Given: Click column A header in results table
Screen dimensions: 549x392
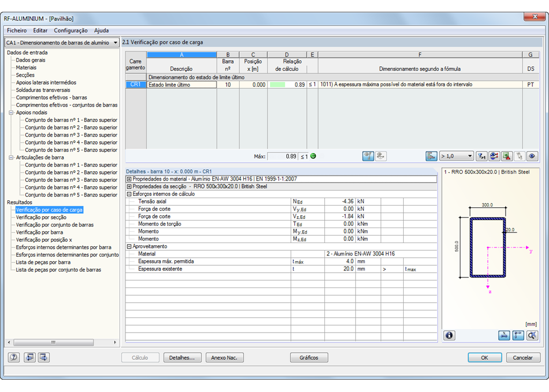Looking at the screenshot, I should click(182, 55).
